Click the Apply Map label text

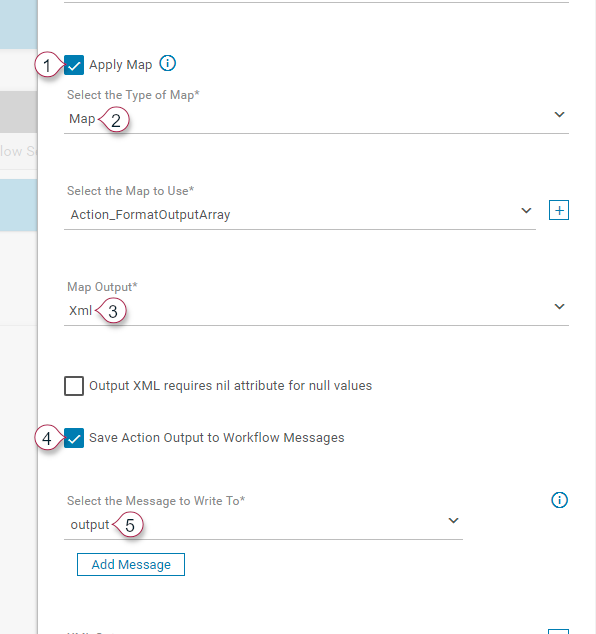pos(120,65)
